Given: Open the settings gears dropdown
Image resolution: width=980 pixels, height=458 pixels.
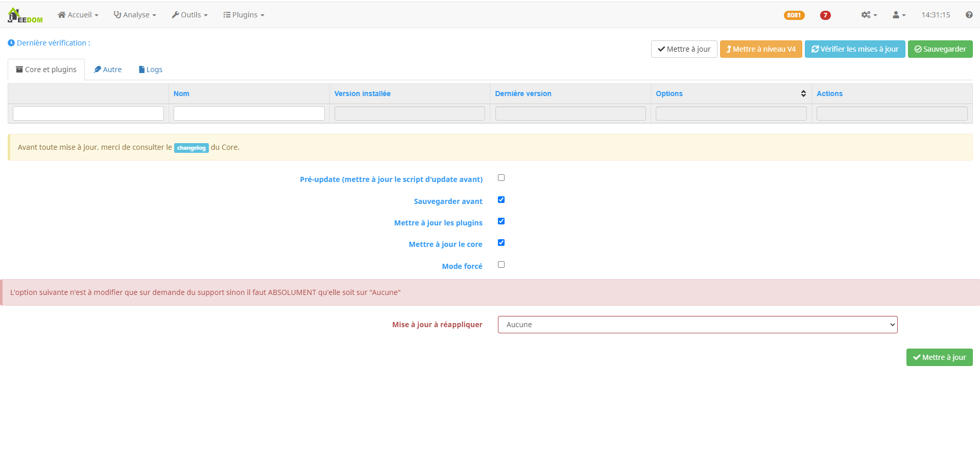Looking at the screenshot, I should coord(869,15).
